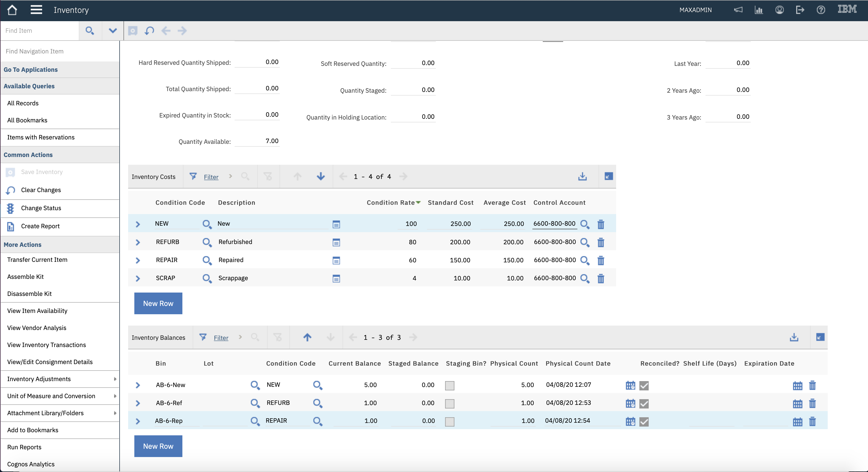Expand the REPAIR condition code row details
The width and height of the screenshot is (868, 472).
point(137,260)
